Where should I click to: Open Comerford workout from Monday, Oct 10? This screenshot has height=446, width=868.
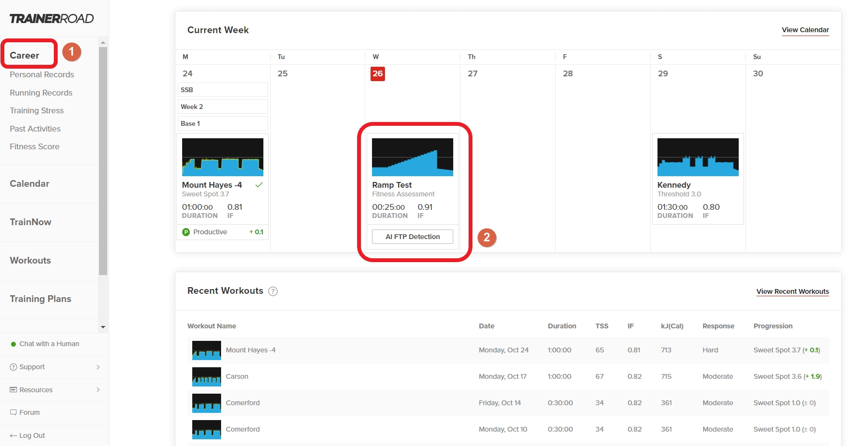coord(243,430)
